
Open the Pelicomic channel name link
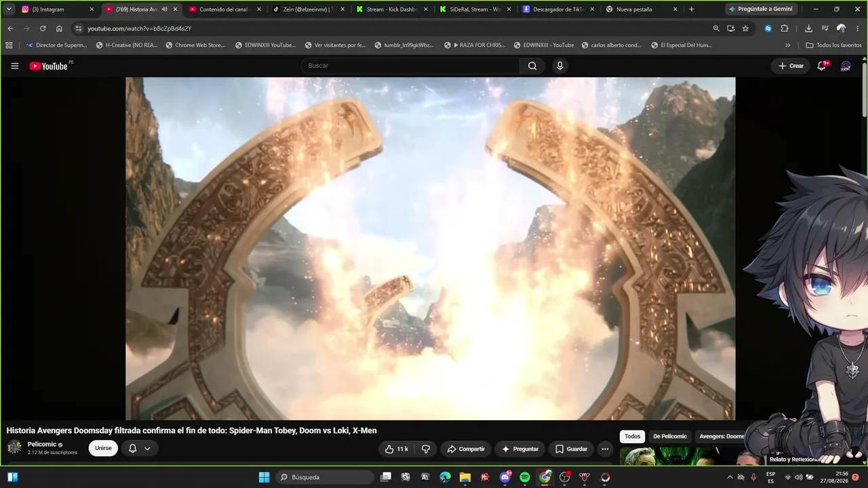click(42, 444)
